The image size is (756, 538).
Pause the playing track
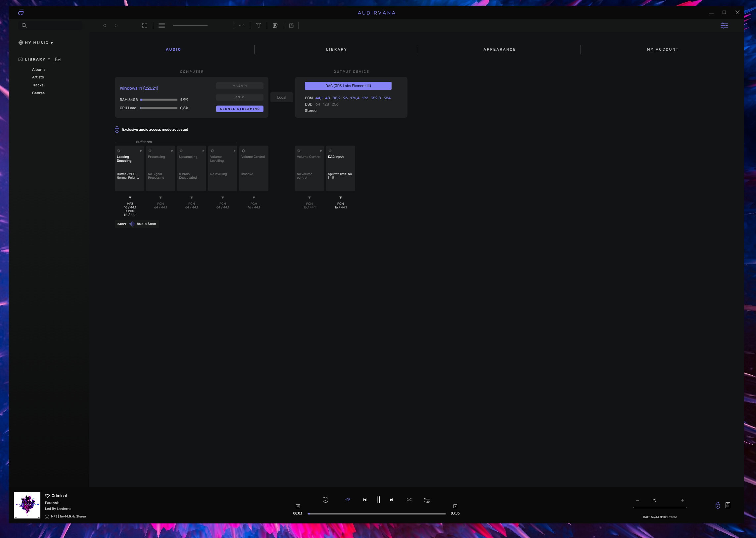click(378, 500)
